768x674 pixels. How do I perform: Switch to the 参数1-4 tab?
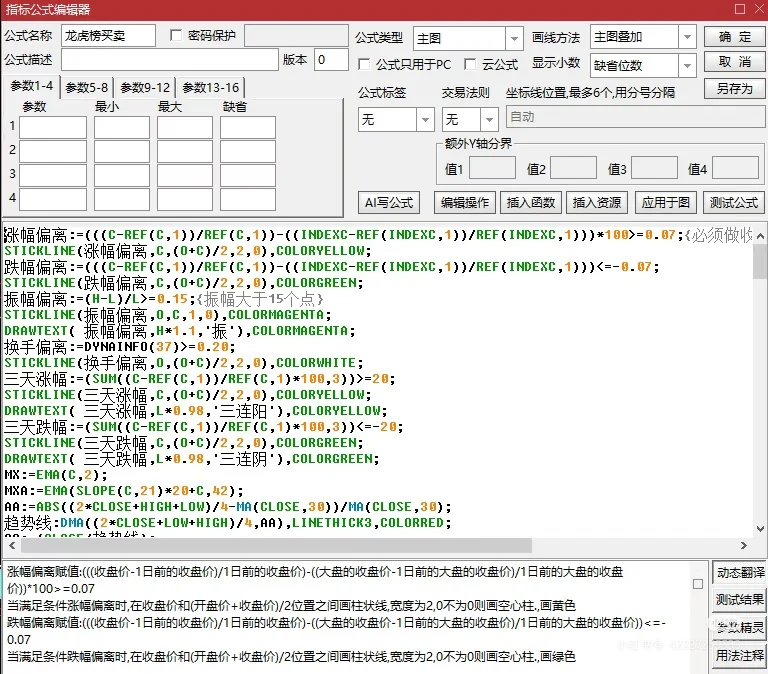click(31, 86)
